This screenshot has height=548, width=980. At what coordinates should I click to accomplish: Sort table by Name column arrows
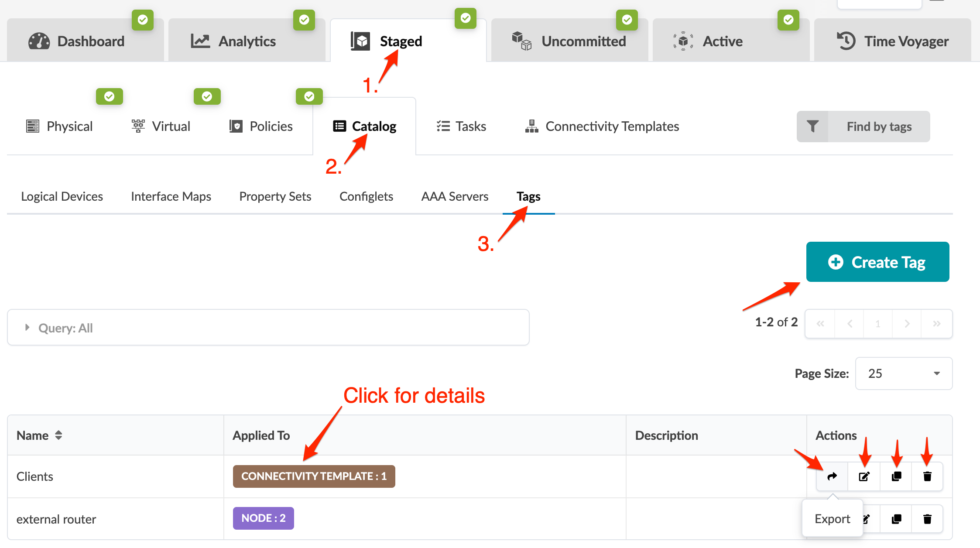click(x=58, y=435)
